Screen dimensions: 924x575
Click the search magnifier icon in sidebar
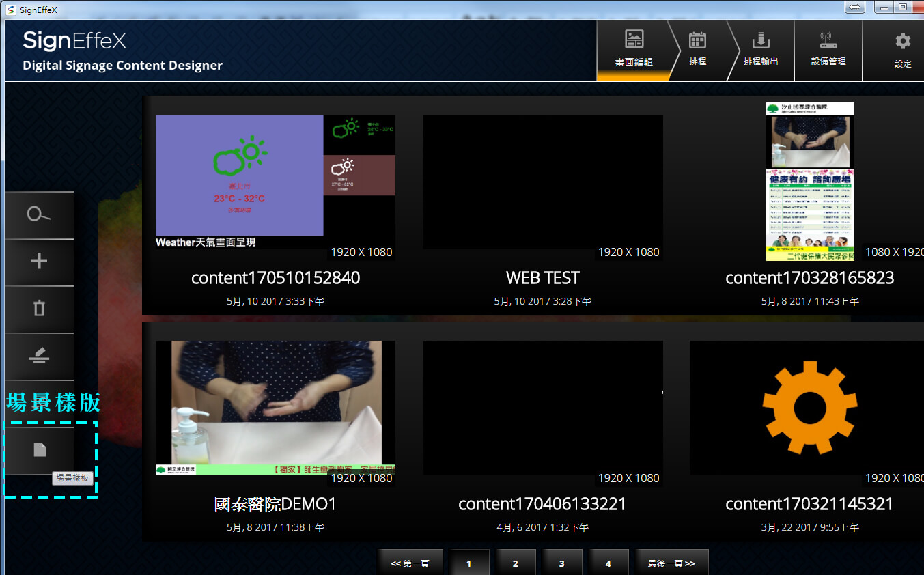point(39,215)
